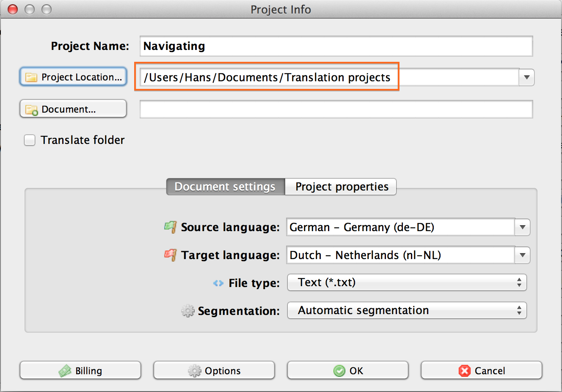Expand the Project Location path dropdown arrow
562x392 pixels.
[526, 77]
